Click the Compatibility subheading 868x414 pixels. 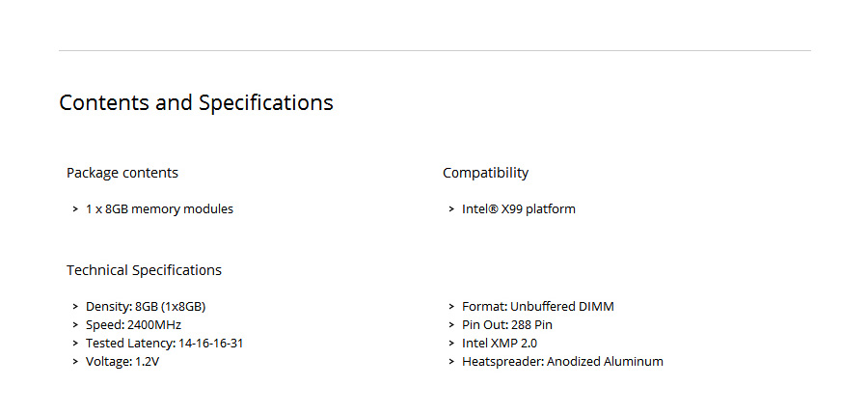click(485, 173)
